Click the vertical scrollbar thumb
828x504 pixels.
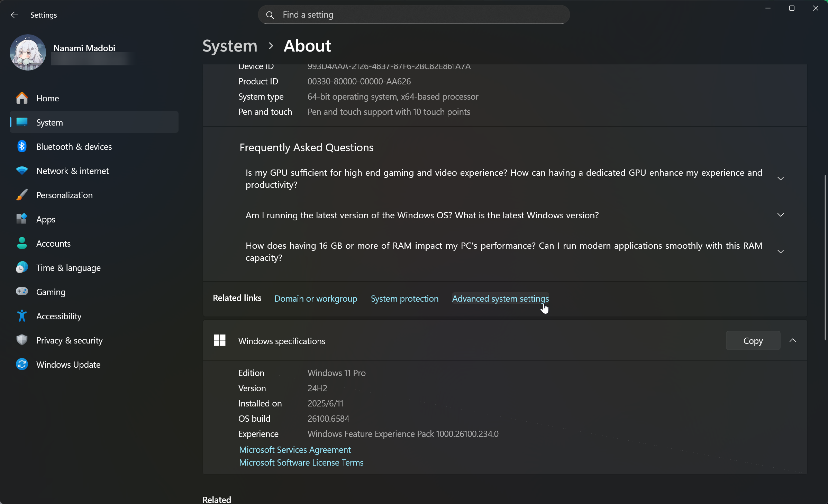825,258
